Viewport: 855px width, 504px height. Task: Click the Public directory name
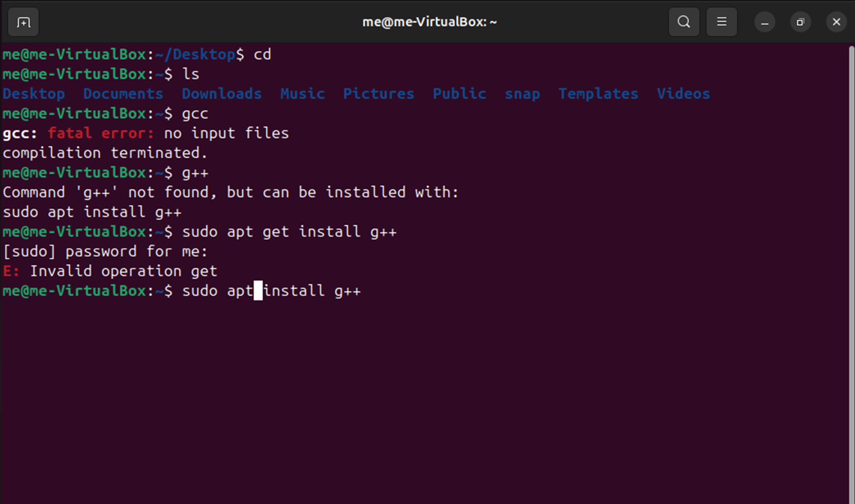tap(460, 93)
